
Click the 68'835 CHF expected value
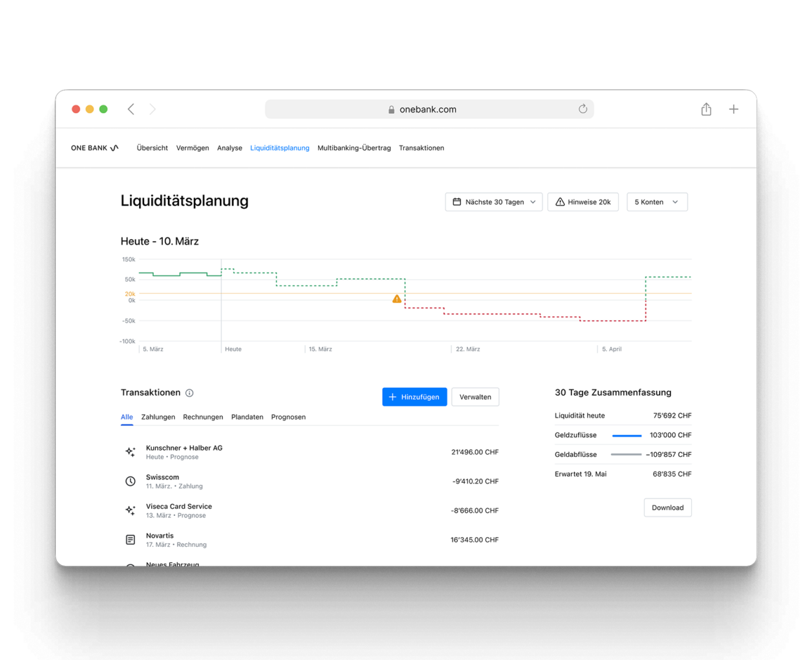click(672, 474)
